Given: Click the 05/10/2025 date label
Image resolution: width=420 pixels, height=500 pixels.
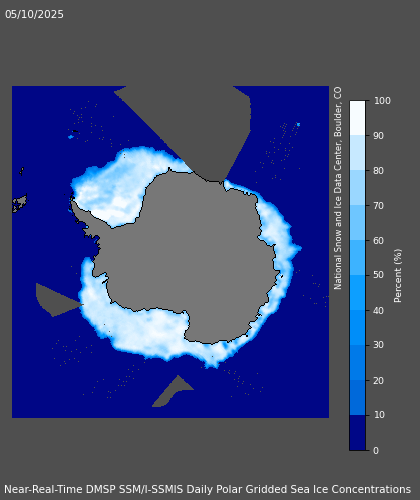Looking at the screenshot, I should click(34, 14).
